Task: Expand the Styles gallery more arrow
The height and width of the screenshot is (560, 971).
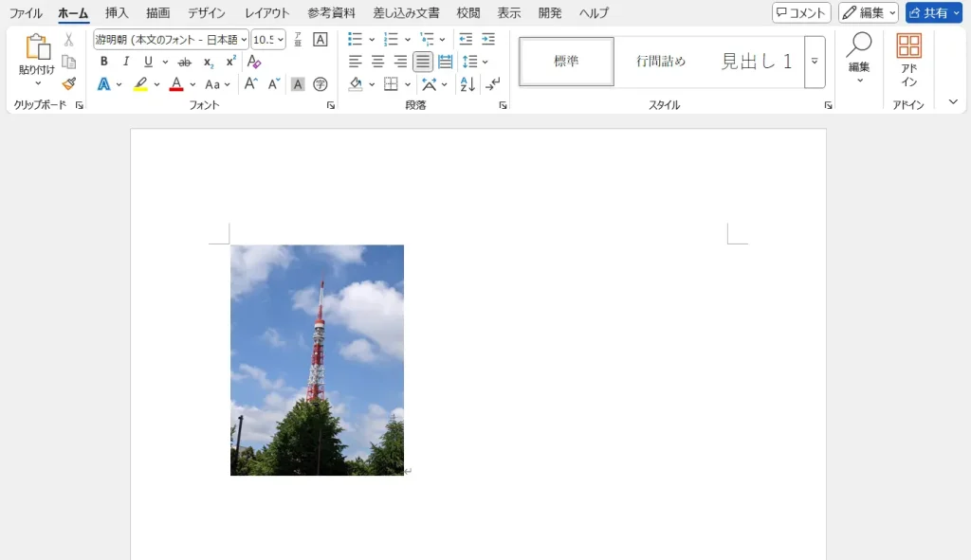Action: (x=815, y=62)
